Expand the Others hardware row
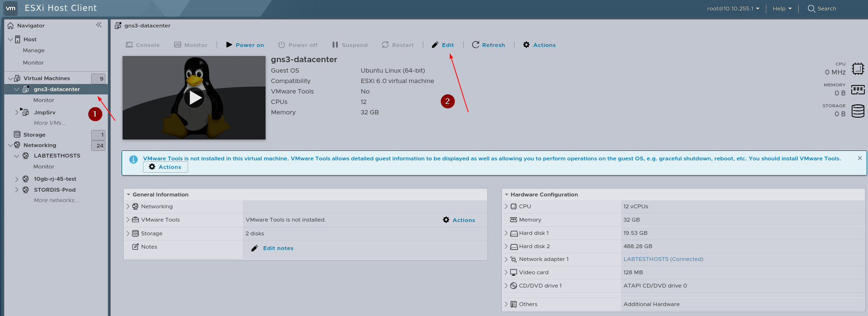868x316 pixels. coord(506,304)
